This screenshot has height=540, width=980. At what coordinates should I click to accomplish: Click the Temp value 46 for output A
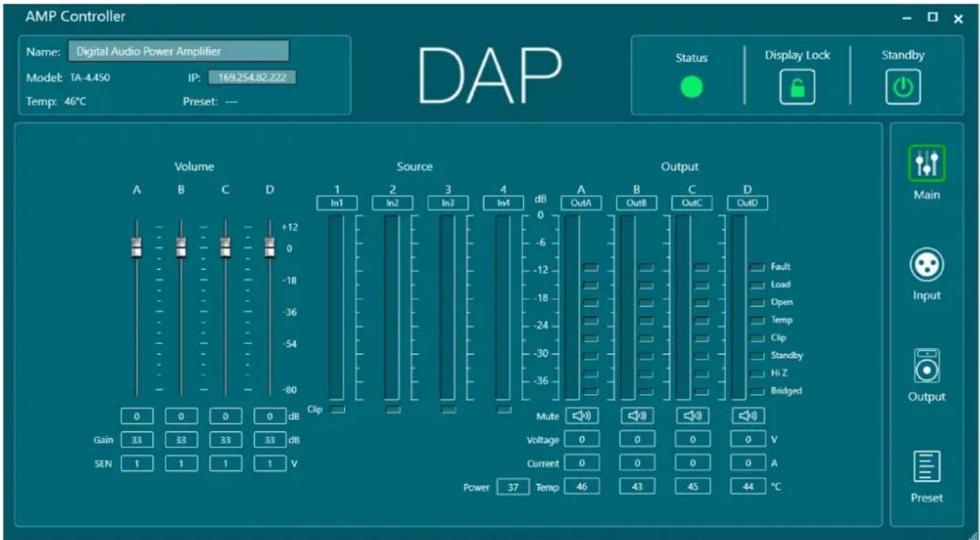pos(582,487)
